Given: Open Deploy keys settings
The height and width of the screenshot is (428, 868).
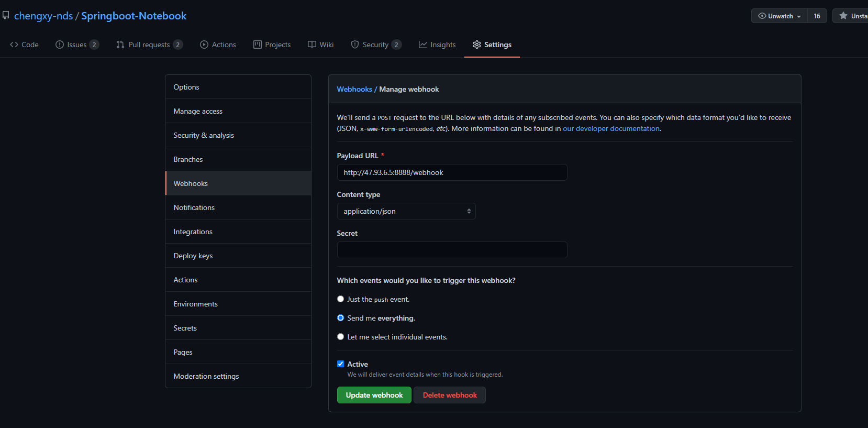Looking at the screenshot, I should coord(238,256).
